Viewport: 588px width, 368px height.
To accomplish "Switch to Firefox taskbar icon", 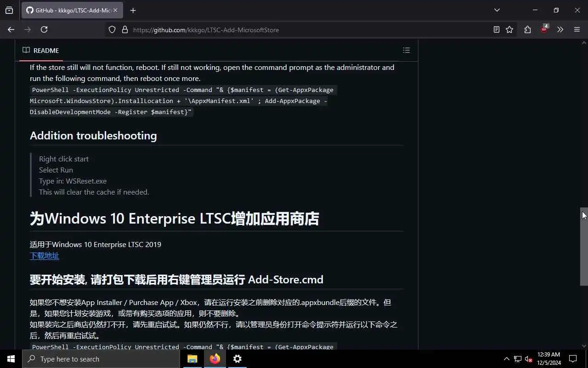I will pyautogui.click(x=215, y=359).
